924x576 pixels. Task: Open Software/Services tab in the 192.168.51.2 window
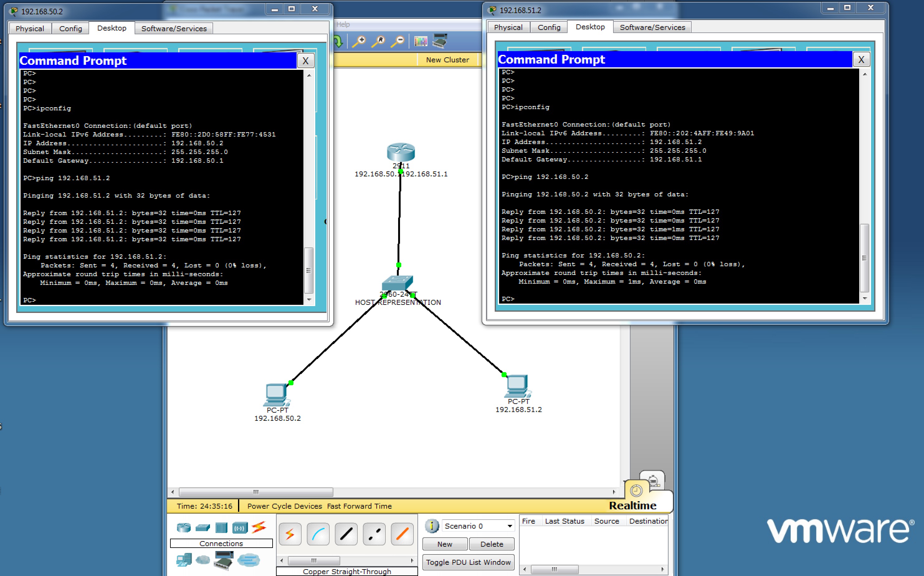653,27
